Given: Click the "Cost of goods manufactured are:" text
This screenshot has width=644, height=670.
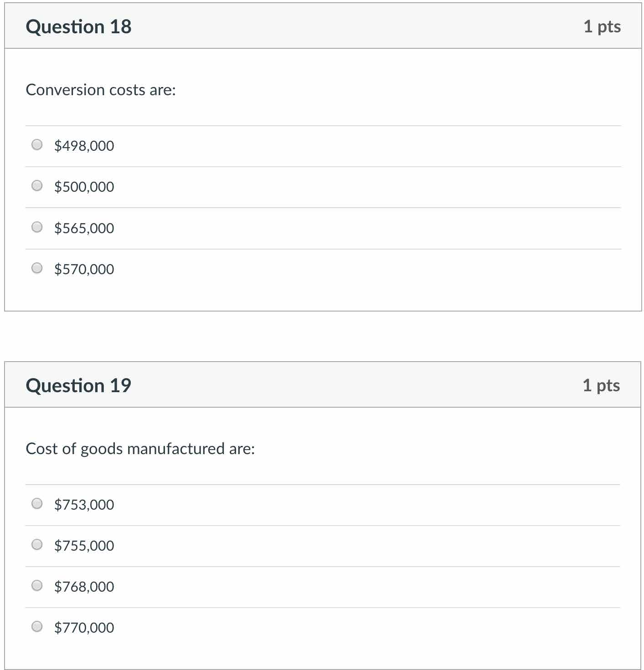Looking at the screenshot, I should (140, 449).
